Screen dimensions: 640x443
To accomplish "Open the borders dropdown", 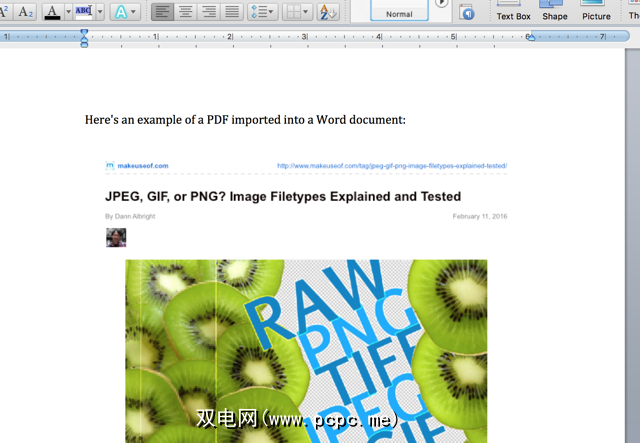I will 297,11.
